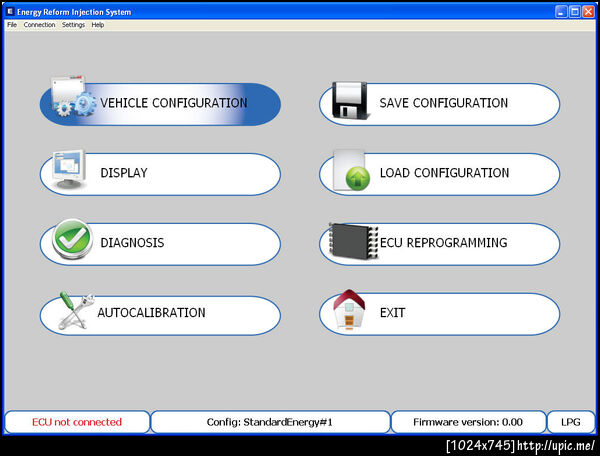Click the monitor icon beside Display

coord(69,169)
